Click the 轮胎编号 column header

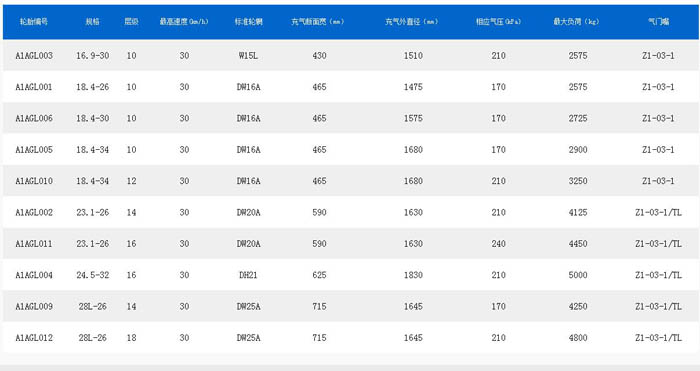tap(34, 21)
